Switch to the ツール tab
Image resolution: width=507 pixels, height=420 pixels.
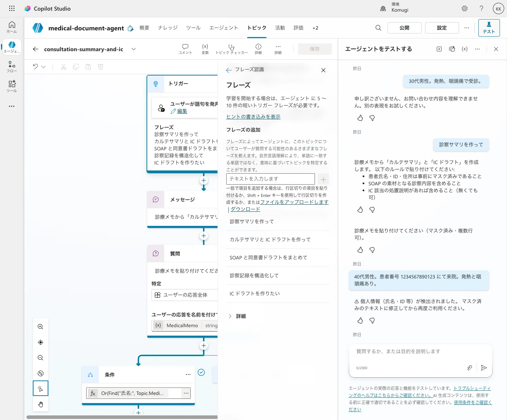point(193,28)
